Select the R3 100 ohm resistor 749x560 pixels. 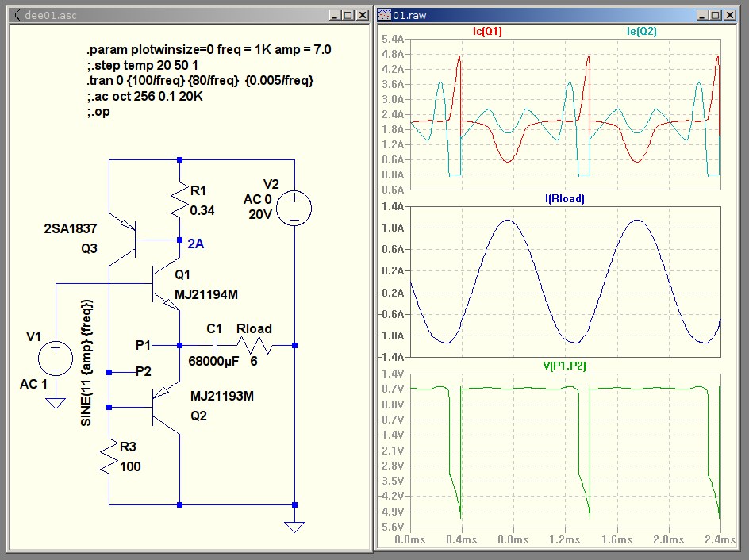(109, 458)
